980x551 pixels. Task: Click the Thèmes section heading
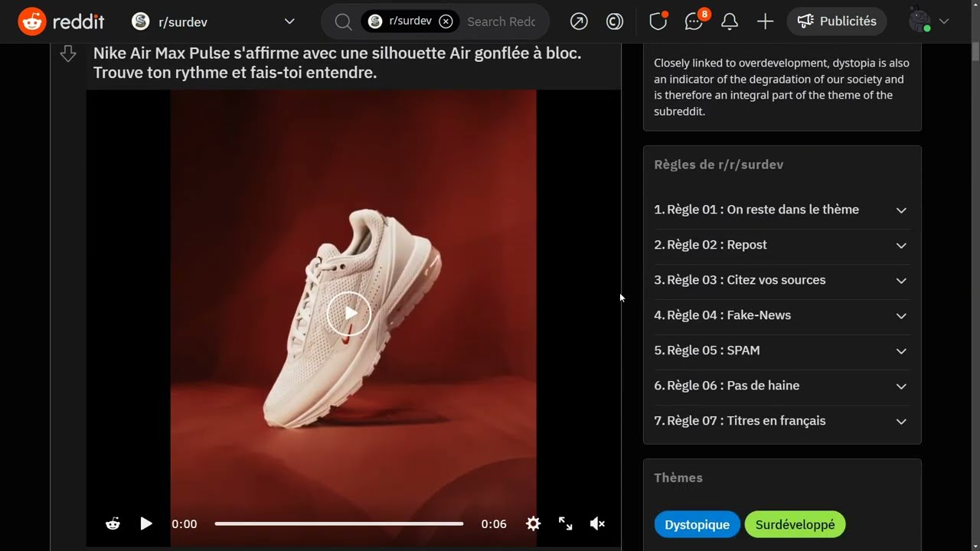678,478
